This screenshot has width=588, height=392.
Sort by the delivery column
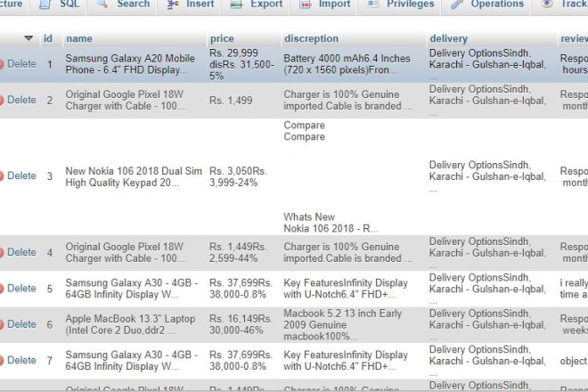448,38
